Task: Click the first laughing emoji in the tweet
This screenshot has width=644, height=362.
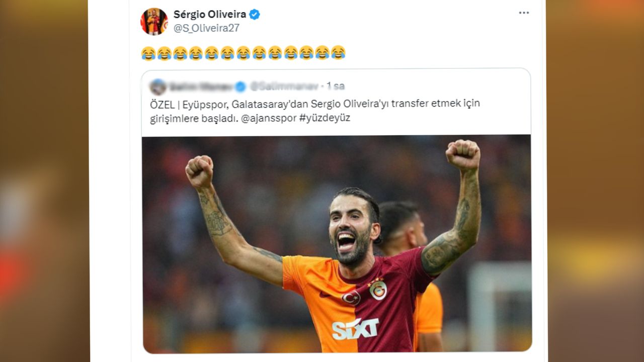Action: [148, 53]
